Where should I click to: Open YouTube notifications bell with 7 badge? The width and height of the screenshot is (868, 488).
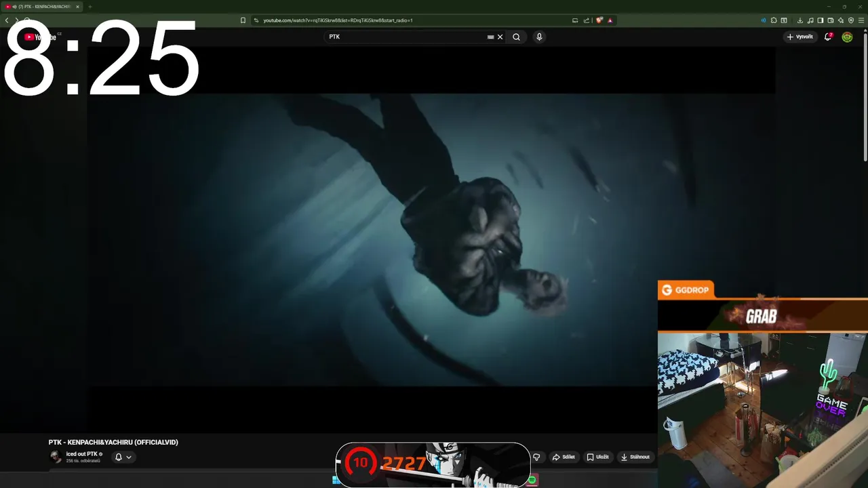pyautogui.click(x=828, y=37)
